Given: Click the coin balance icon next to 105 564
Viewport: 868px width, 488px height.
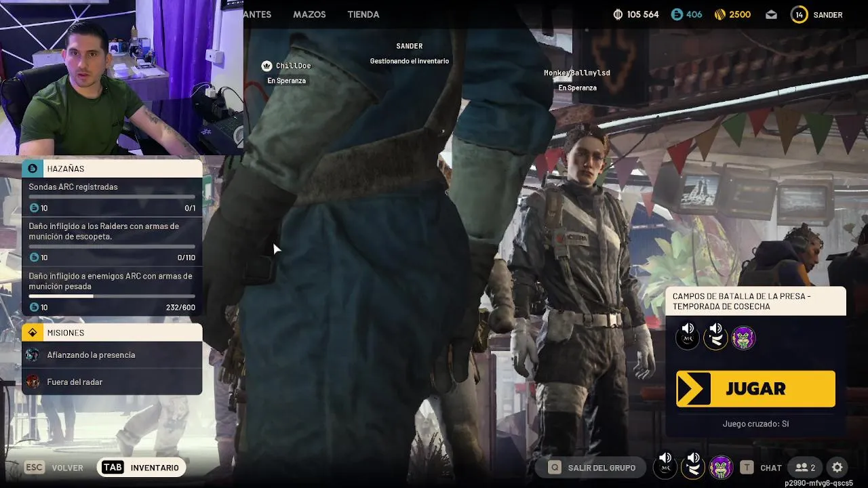Looking at the screenshot, I should pyautogui.click(x=618, y=14).
